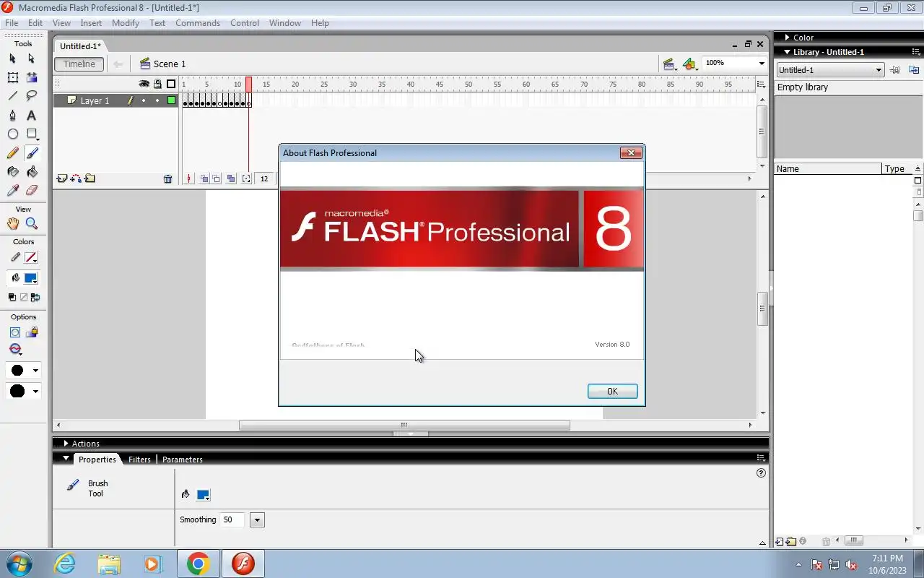
Task: Select the Eraser tool
Action: click(32, 191)
